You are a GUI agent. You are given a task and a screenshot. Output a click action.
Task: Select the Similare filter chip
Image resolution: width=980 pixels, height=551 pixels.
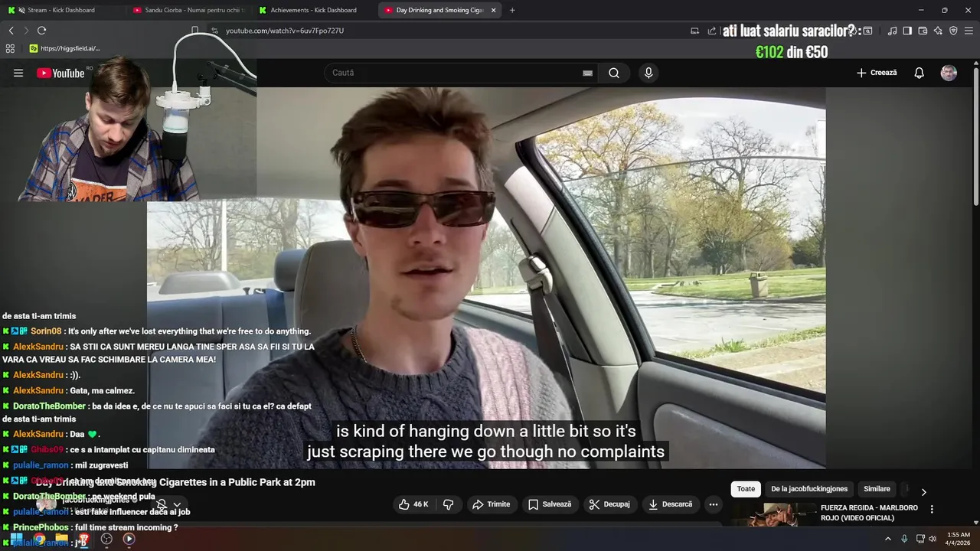tap(877, 489)
